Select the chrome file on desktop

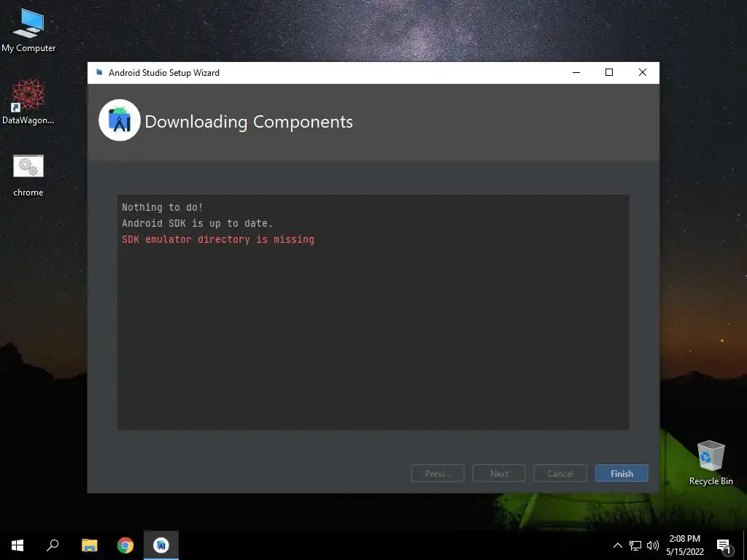click(x=28, y=175)
